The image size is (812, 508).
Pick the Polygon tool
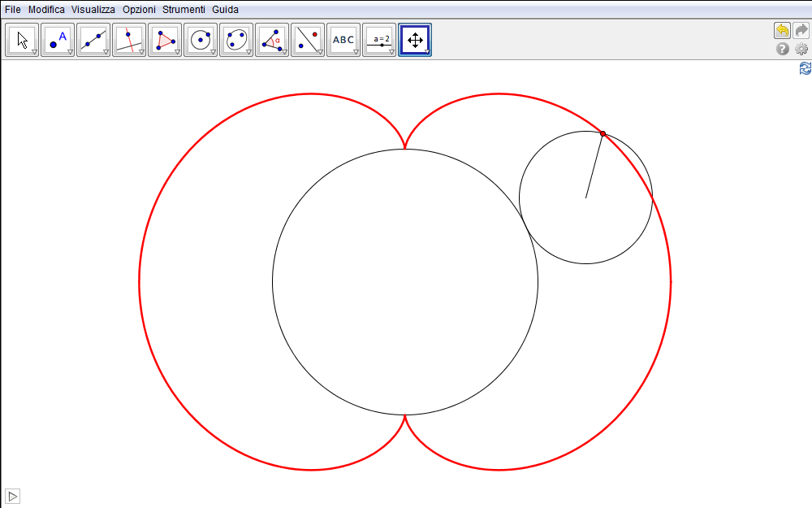click(165, 40)
